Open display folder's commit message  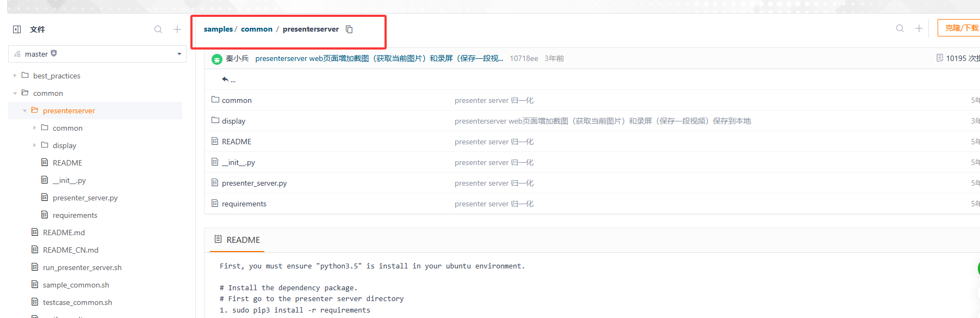click(603, 121)
